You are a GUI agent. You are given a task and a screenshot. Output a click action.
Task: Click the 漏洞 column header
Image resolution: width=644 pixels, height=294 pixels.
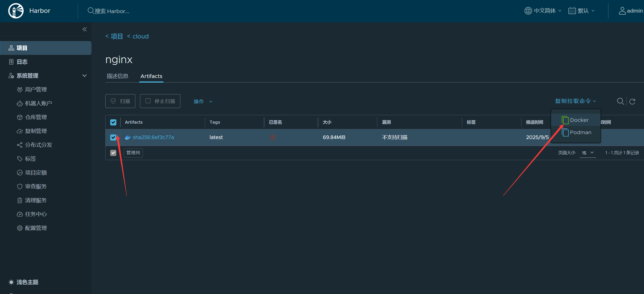coord(386,122)
